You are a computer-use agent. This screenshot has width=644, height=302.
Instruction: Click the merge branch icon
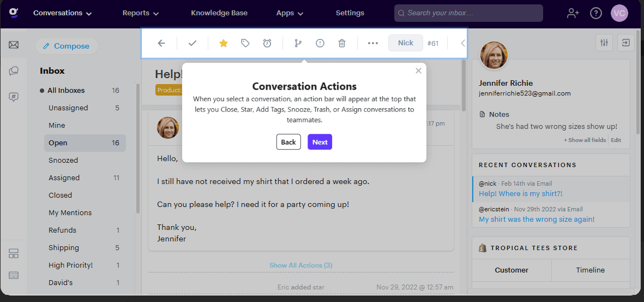298,43
